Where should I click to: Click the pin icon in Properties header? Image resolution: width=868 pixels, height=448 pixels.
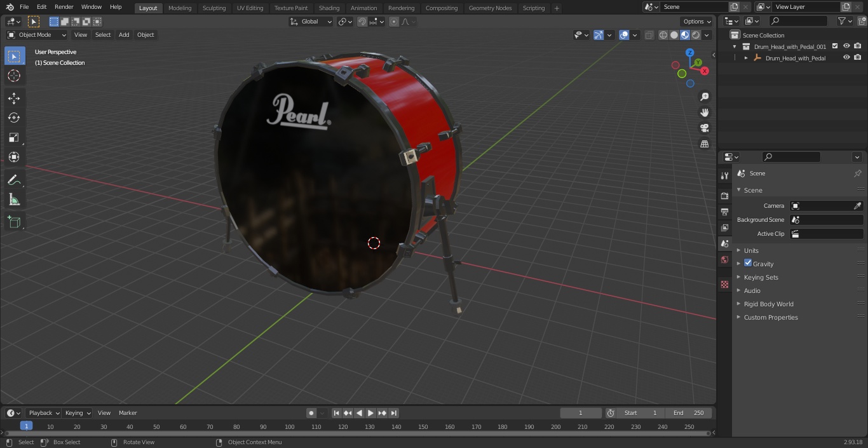(x=857, y=173)
